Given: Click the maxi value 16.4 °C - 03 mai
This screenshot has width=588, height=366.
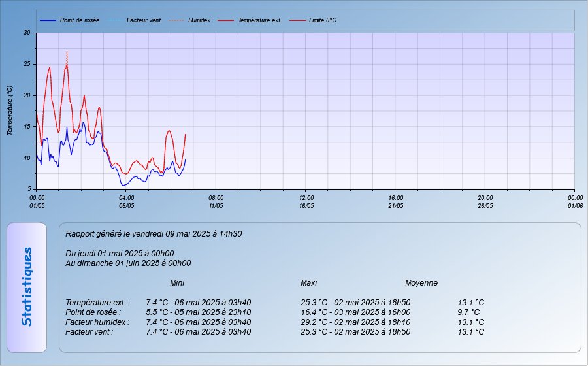Looking at the screenshot, I should tap(355, 312).
